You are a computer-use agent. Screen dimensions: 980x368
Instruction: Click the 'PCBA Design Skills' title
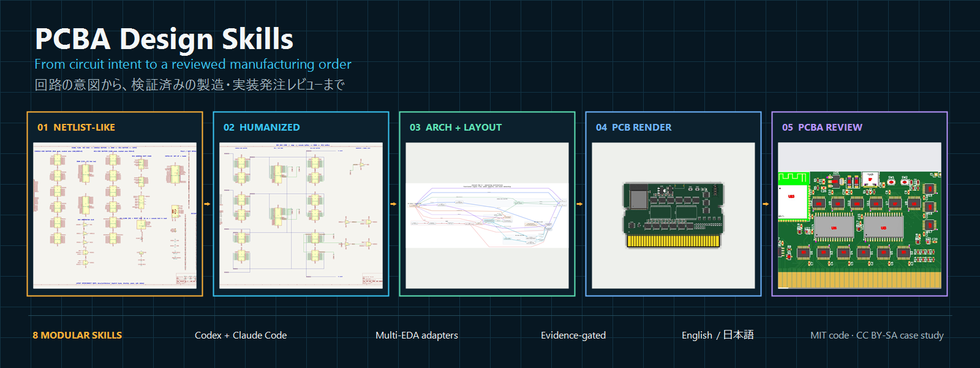point(164,39)
